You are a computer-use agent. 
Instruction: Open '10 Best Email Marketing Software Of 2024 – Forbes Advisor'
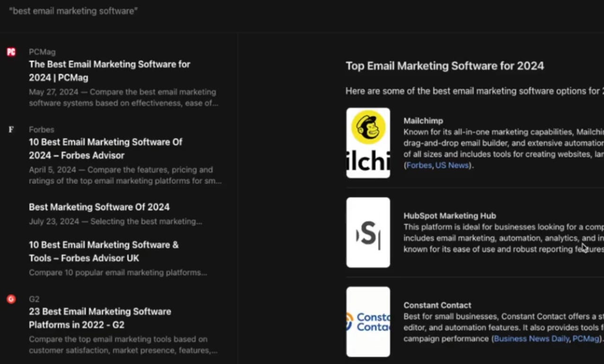point(106,149)
